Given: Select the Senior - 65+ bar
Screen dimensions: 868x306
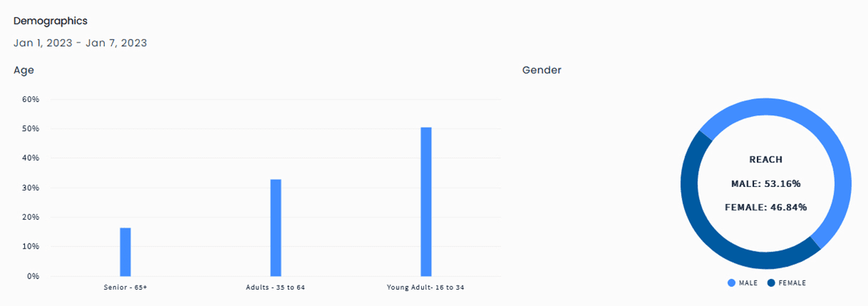Looking at the screenshot, I should click(x=125, y=251).
